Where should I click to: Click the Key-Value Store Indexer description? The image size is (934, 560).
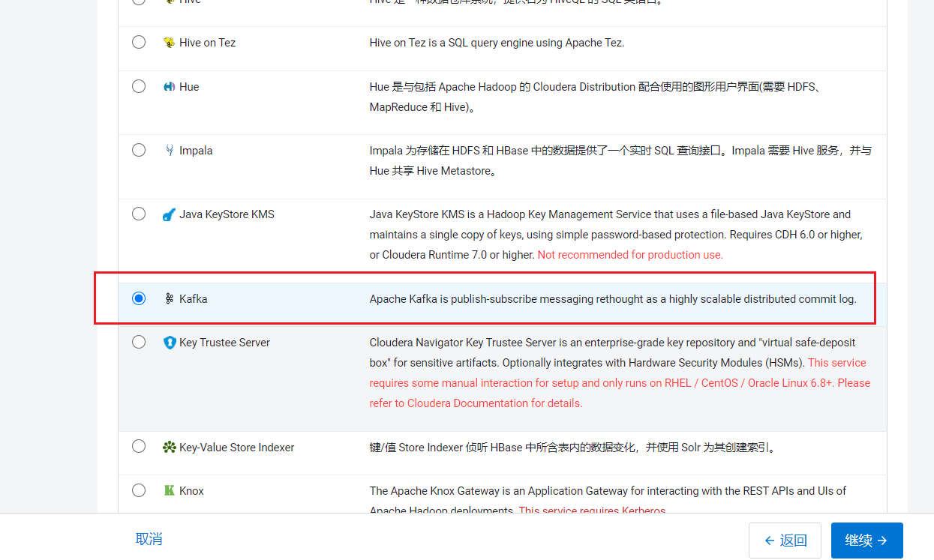click(x=572, y=448)
